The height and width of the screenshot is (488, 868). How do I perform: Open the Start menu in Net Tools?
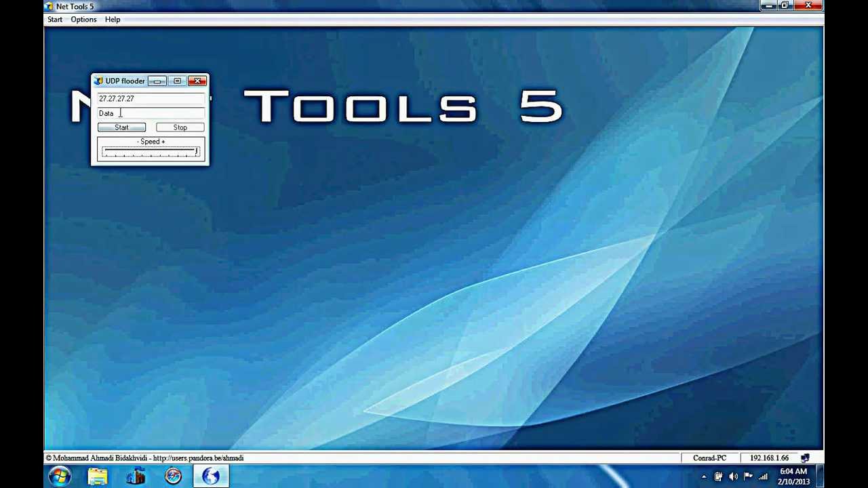click(55, 20)
